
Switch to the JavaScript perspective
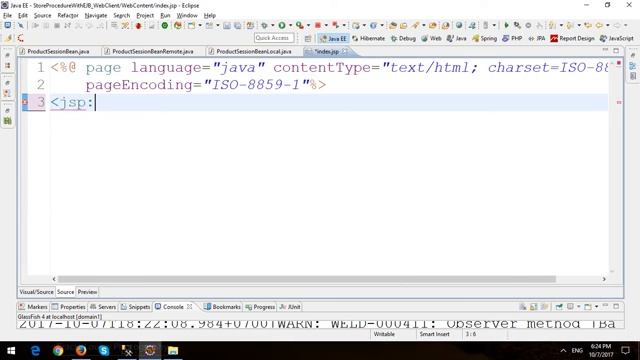[x=616, y=38]
